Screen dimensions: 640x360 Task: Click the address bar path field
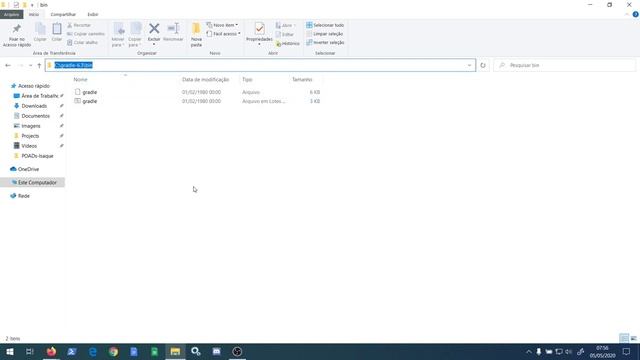pos(260,65)
